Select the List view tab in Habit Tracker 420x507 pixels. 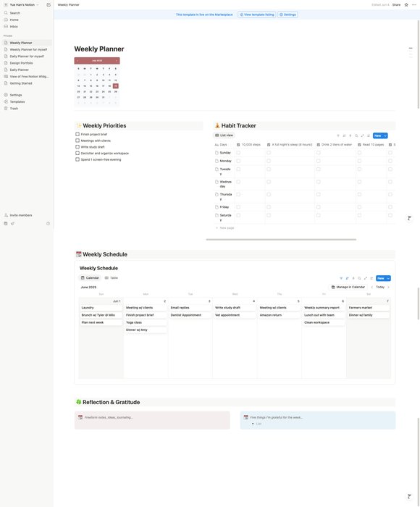[224, 135]
